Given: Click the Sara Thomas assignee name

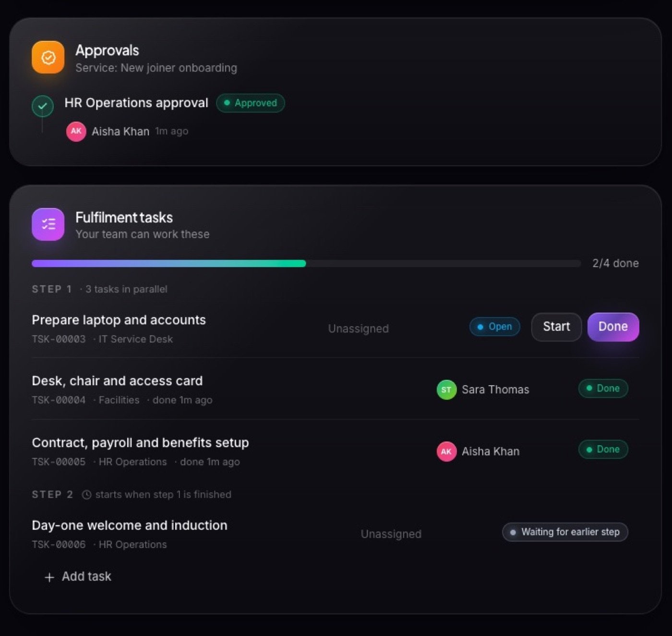Looking at the screenshot, I should tap(495, 390).
